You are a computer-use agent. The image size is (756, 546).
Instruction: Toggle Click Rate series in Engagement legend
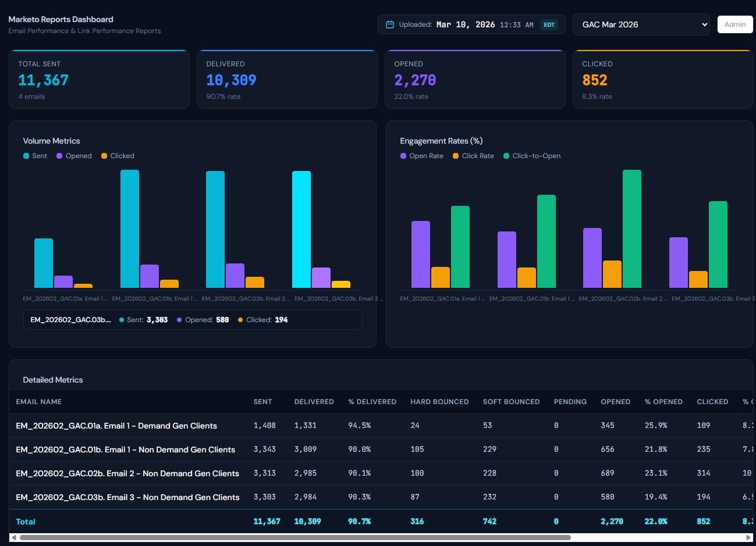coord(473,156)
